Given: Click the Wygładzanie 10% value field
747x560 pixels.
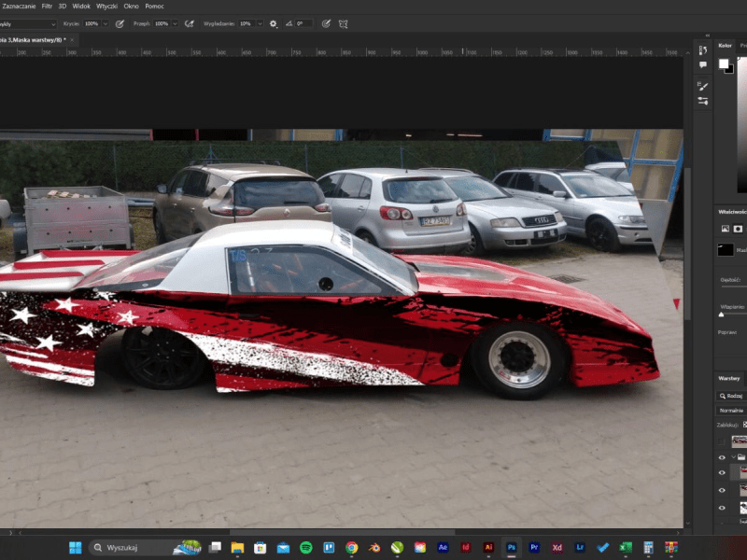Looking at the screenshot, I should tap(247, 24).
